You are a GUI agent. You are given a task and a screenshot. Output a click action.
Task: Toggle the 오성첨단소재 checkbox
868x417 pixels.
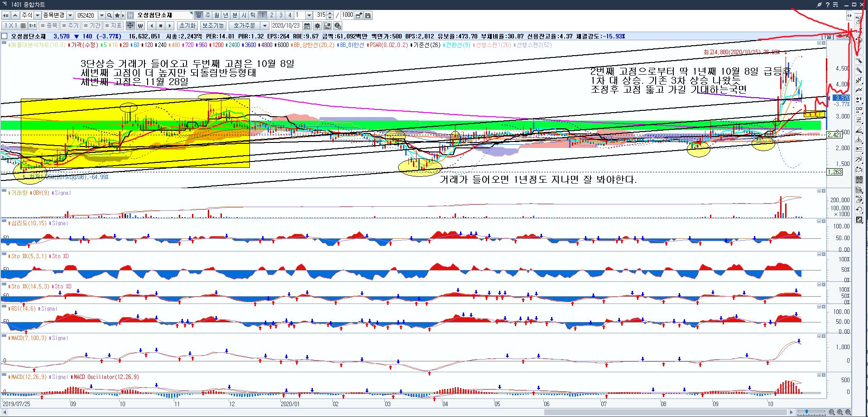(5, 36)
